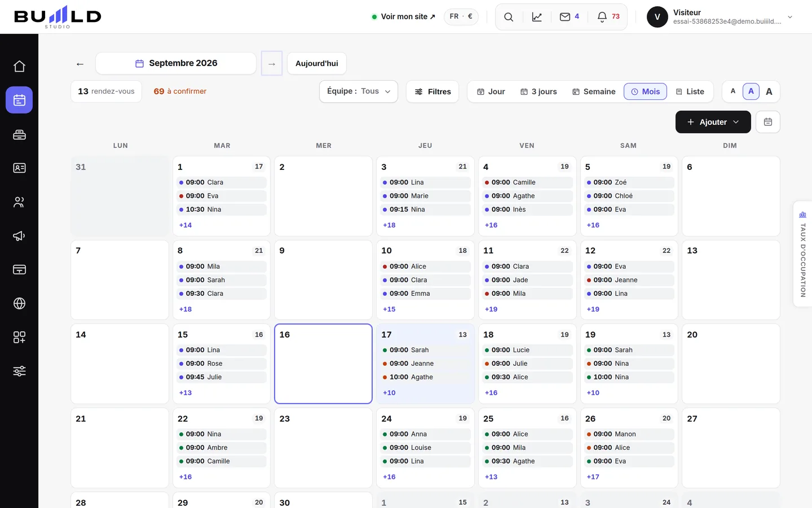Click 69 à confirmer indicator

[180, 91]
